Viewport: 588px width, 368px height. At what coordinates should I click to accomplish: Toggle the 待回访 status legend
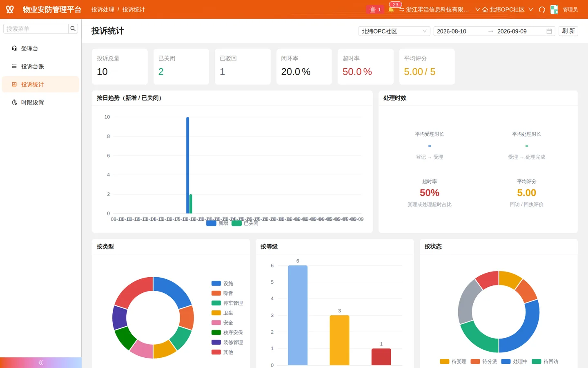545,361
